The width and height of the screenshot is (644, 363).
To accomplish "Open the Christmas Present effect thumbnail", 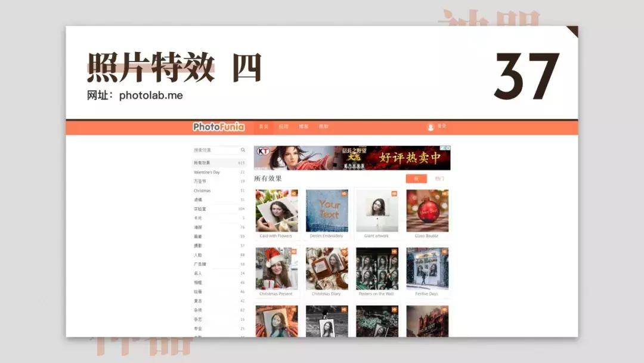I will pos(277,269).
